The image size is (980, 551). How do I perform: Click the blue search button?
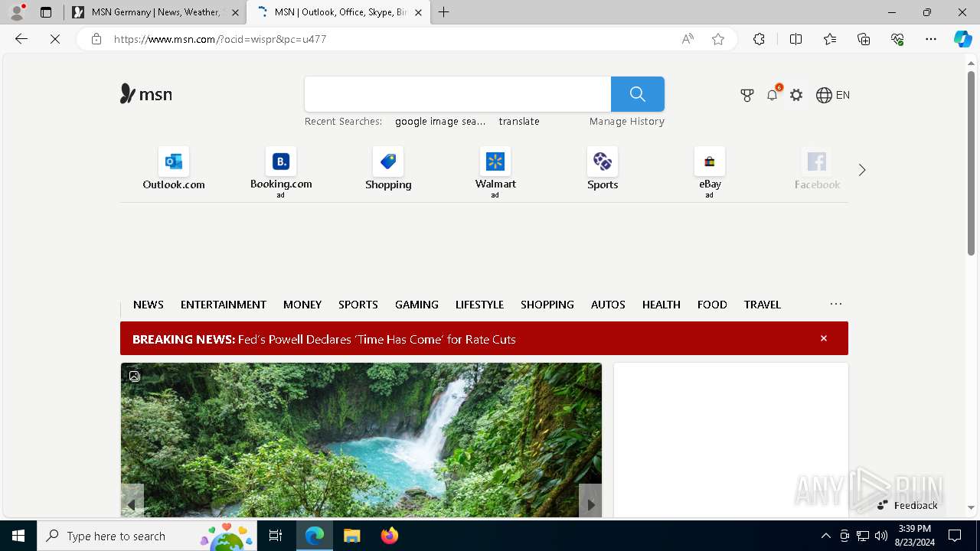[x=638, y=94]
